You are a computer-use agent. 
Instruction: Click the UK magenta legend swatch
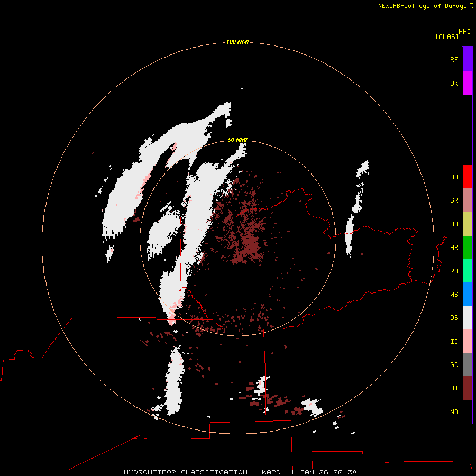click(467, 83)
